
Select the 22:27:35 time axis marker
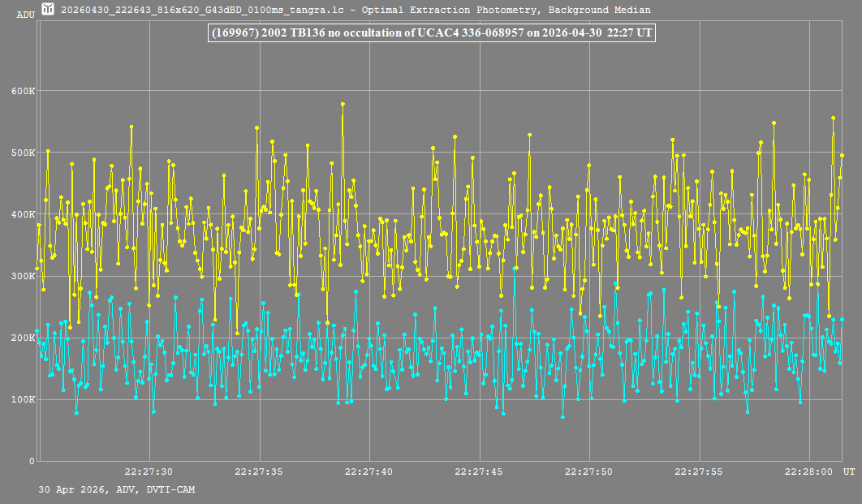258,472
